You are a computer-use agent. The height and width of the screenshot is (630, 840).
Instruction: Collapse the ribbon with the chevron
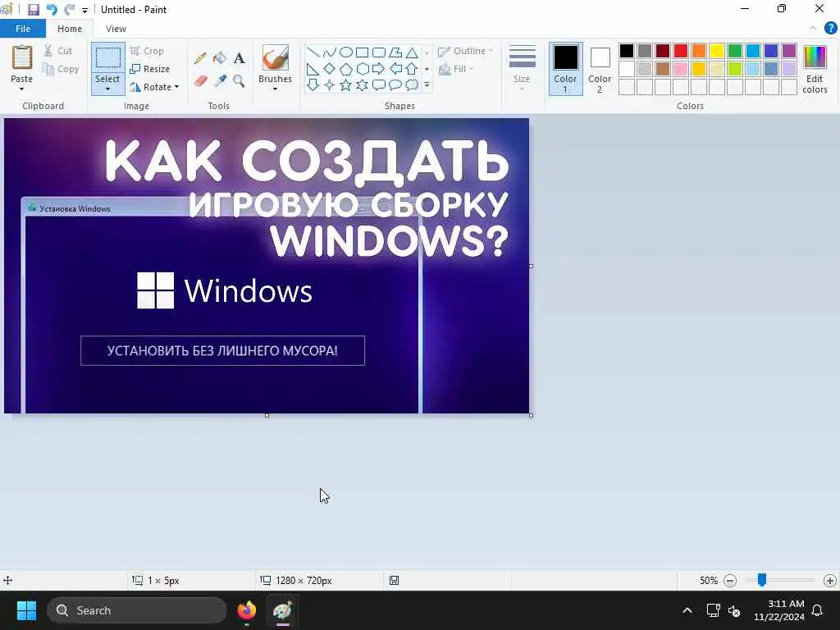[813, 29]
